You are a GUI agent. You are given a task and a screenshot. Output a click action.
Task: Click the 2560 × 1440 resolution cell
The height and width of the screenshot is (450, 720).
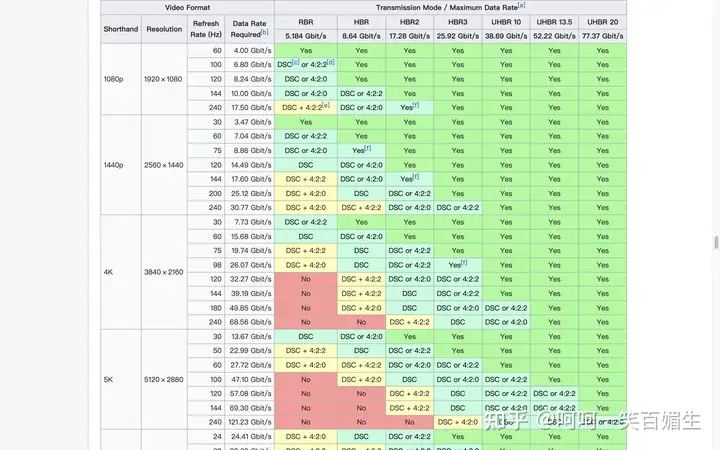pos(164,164)
